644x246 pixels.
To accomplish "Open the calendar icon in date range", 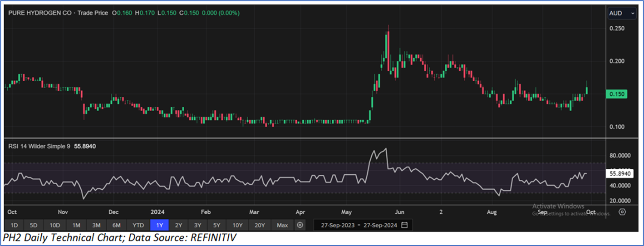I will pos(404,225).
